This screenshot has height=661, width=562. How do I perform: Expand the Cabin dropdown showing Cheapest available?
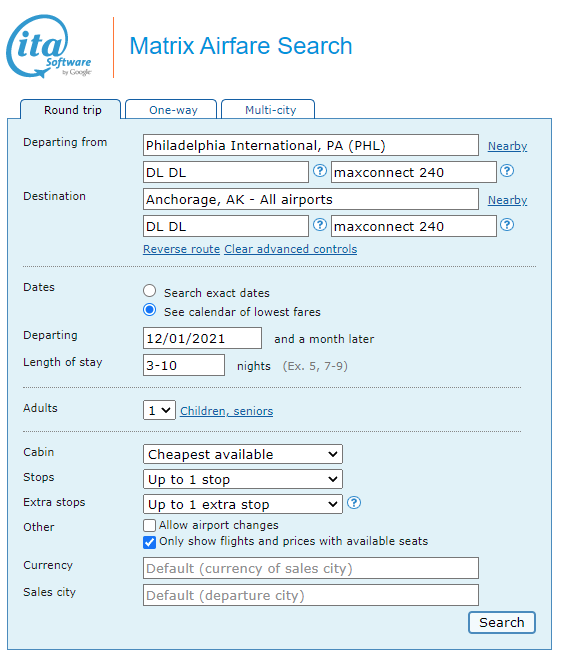[243, 454]
